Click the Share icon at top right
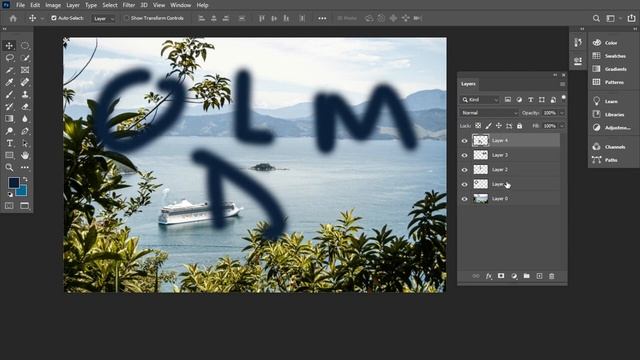This screenshot has height=360, width=640. [x=631, y=18]
